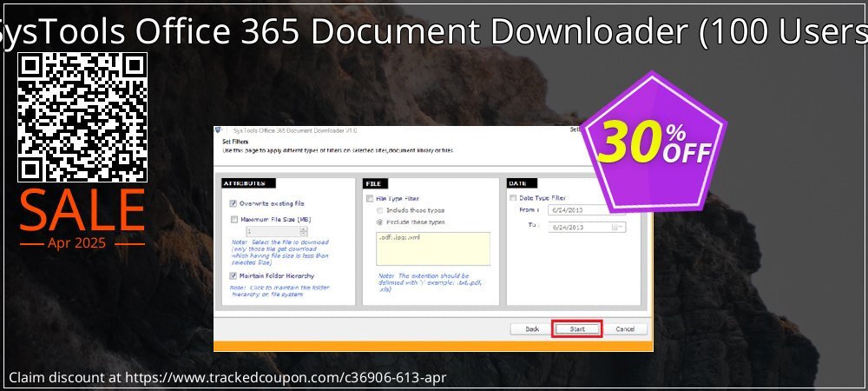Select the Exclude these types radio button
Screen dimensions: 868x391
[x=379, y=222]
